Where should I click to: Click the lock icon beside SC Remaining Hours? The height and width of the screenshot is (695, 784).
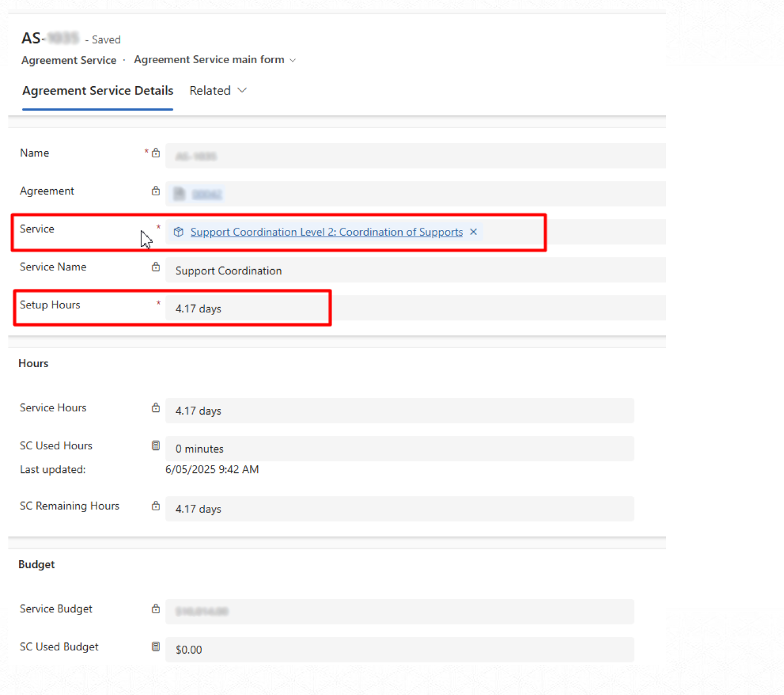[x=156, y=506]
